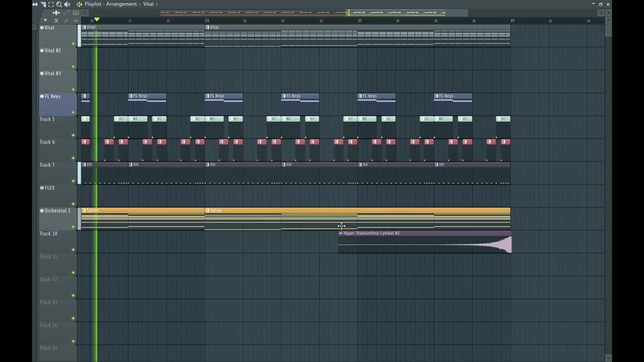
Task: Click the dimmed horizontal arrows icon
Action: click(76, 21)
